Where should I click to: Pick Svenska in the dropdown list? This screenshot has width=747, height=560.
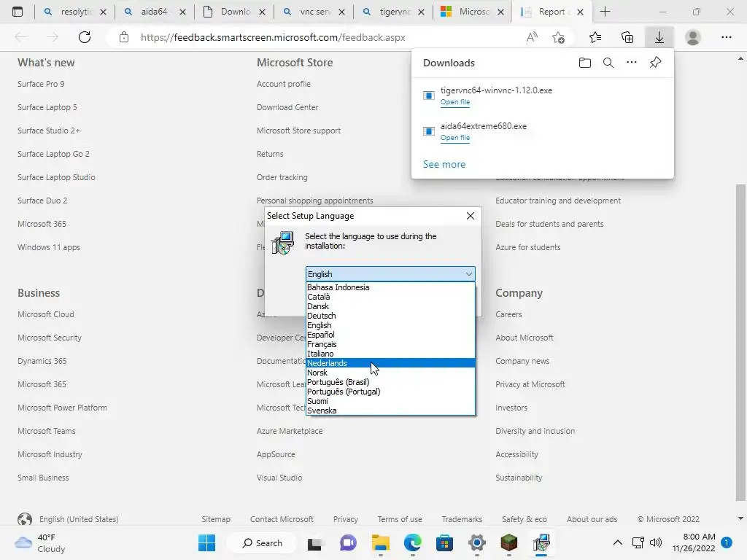(390, 411)
